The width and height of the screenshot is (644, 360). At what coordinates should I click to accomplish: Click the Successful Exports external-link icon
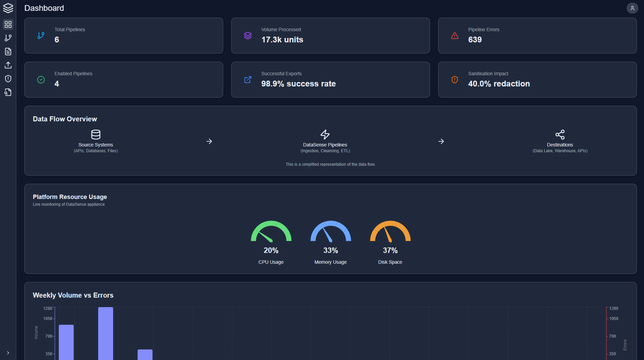pos(248,79)
